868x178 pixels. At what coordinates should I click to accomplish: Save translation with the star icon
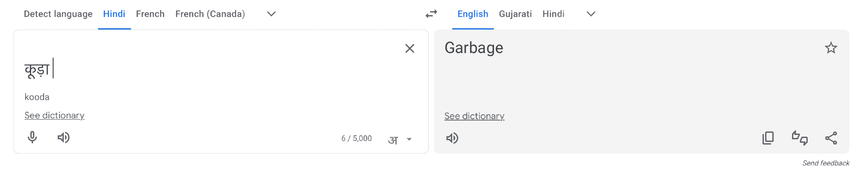831,48
